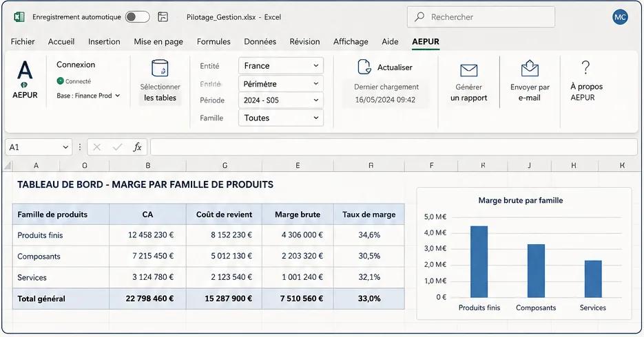Click the green Connecté status indicator
644x337 pixels.
tap(61, 81)
